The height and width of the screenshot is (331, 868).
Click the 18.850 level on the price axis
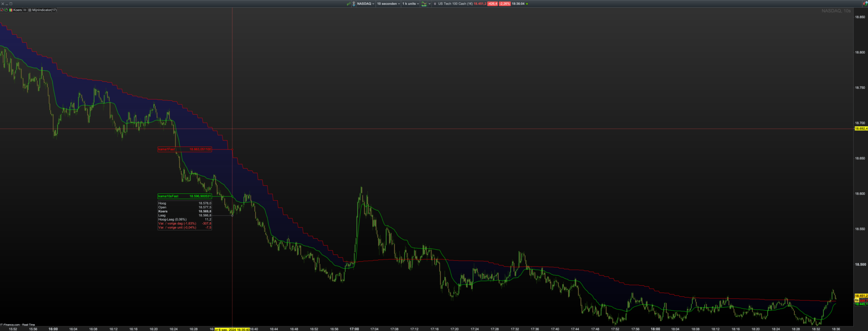pos(860,17)
